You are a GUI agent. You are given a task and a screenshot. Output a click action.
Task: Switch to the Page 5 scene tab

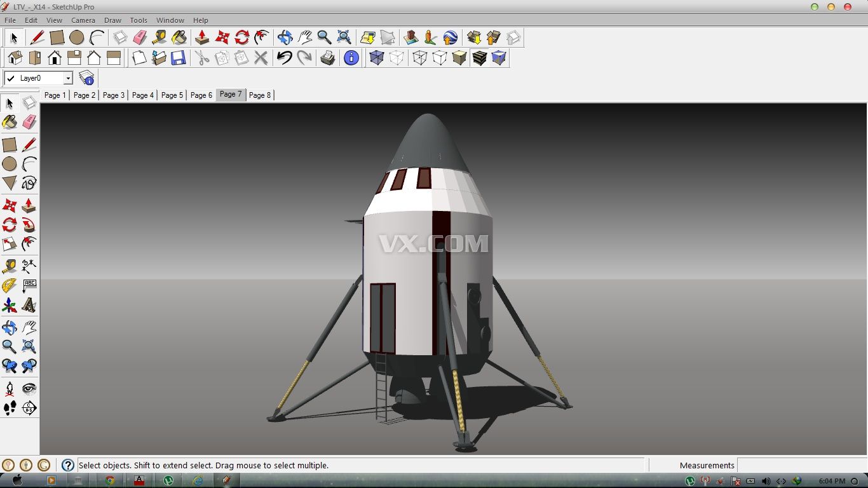(172, 95)
